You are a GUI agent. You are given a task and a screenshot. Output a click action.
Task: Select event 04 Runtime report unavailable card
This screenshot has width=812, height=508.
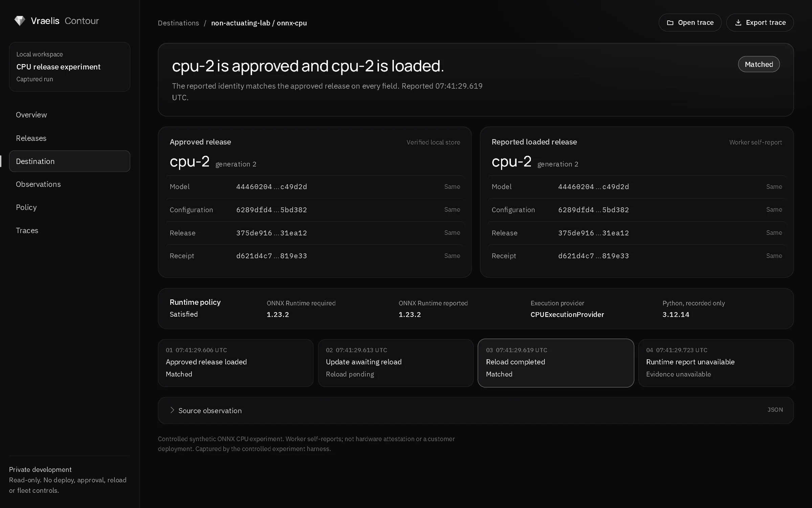click(716, 363)
